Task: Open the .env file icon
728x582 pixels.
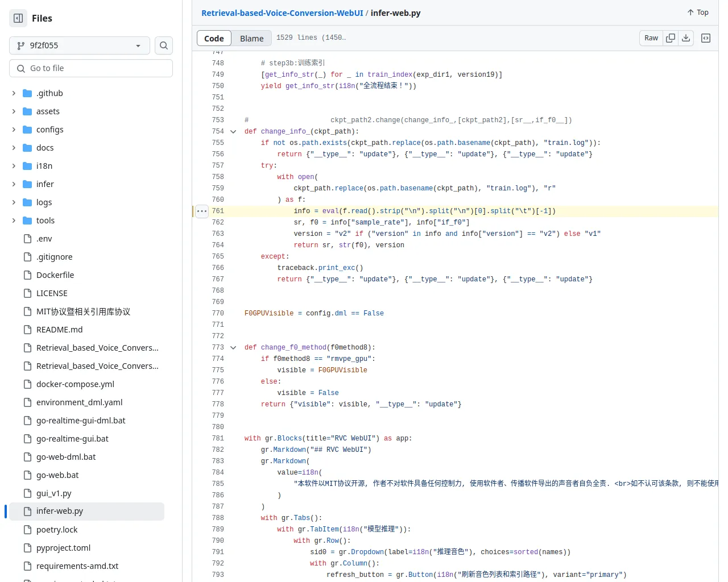Action: point(27,239)
